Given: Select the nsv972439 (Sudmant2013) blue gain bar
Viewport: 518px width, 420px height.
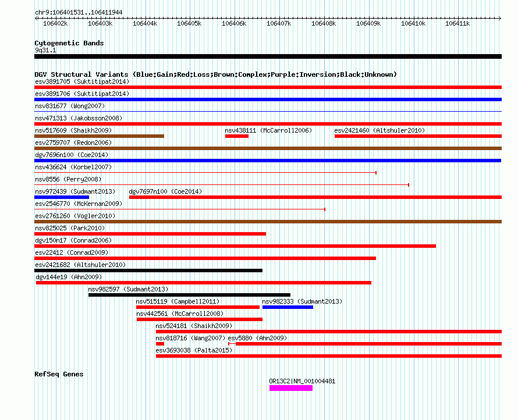Looking at the screenshot, I should (62, 197).
